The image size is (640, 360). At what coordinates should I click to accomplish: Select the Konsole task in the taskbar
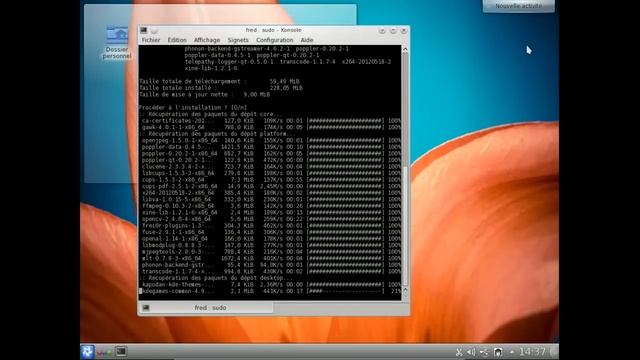[x=121, y=351]
